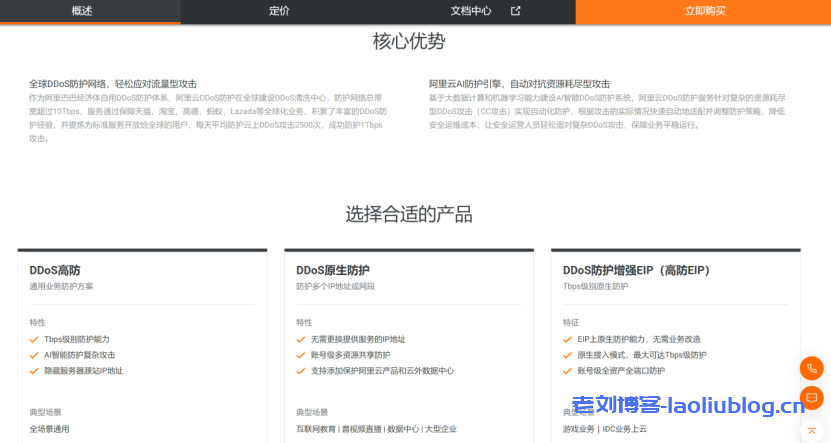Click the text 账号级多资源共享防护
This screenshot has width=831, height=443.
pyautogui.click(x=350, y=355)
